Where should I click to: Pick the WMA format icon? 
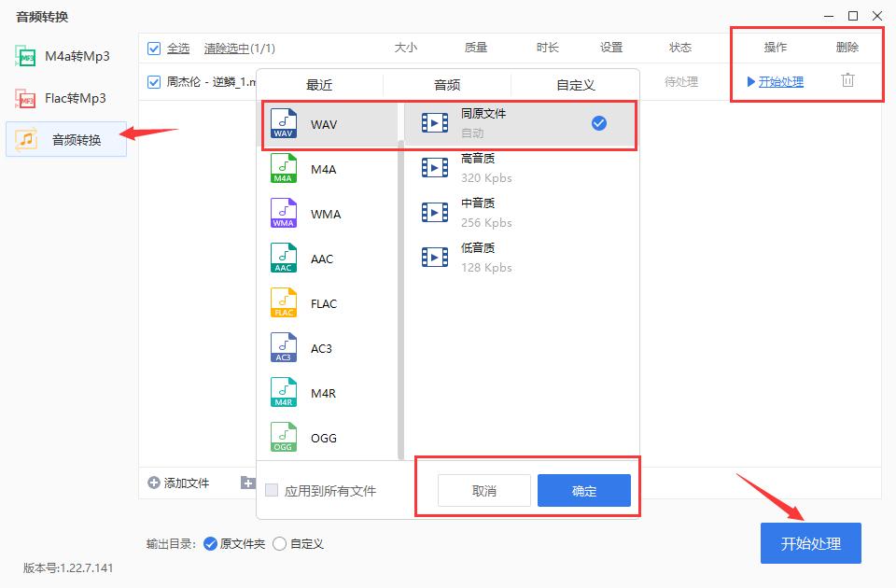coord(284,213)
